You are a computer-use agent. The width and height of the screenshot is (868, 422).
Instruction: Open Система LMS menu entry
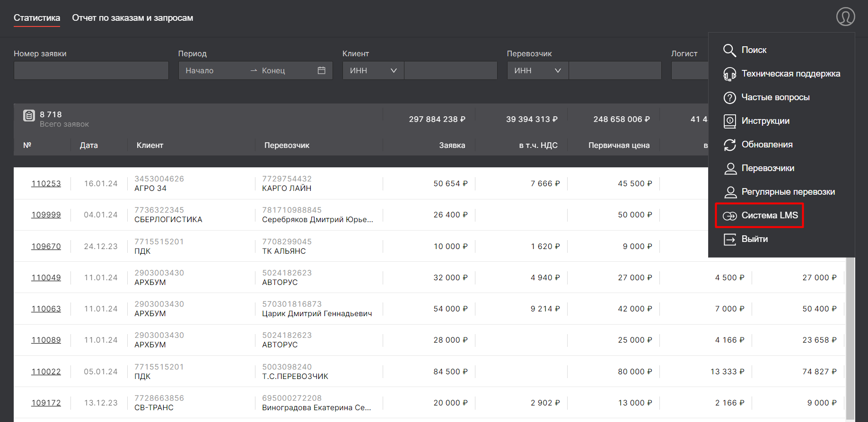click(x=770, y=215)
